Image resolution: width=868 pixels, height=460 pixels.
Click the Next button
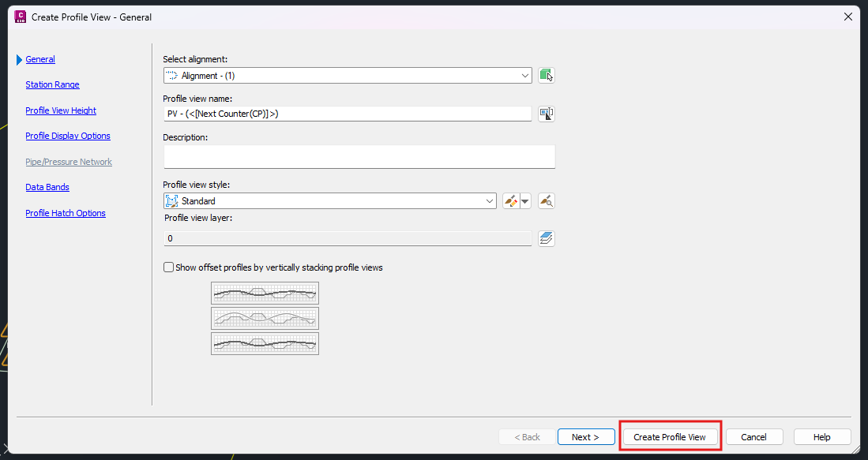pos(585,437)
